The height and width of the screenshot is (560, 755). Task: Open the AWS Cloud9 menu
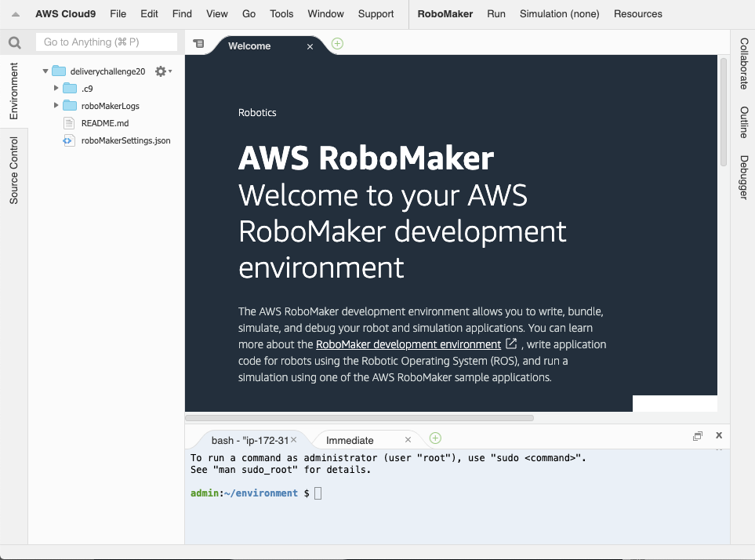tap(66, 14)
